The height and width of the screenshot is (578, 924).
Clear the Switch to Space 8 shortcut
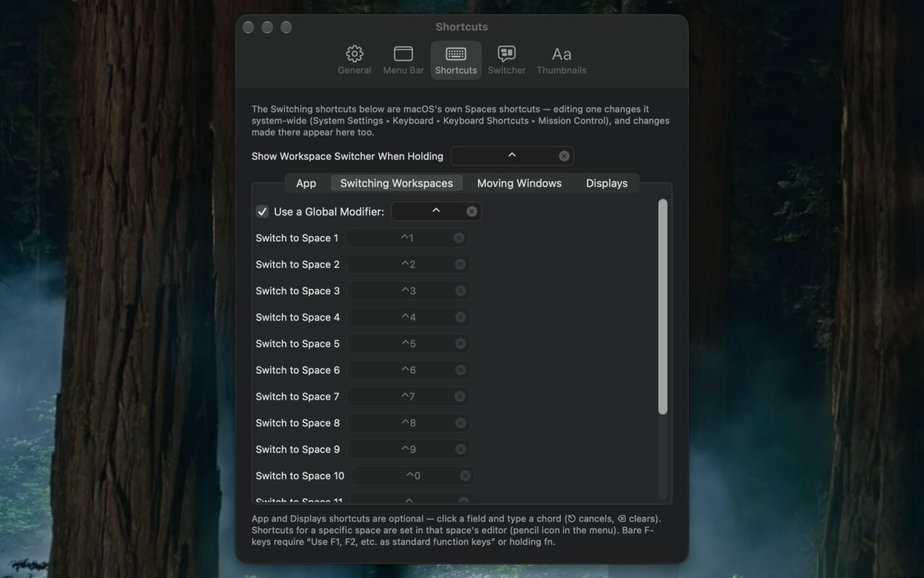click(x=460, y=423)
